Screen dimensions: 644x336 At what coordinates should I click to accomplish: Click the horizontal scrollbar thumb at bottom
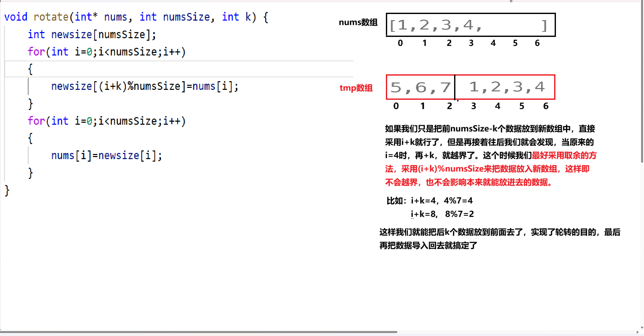coord(199,332)
